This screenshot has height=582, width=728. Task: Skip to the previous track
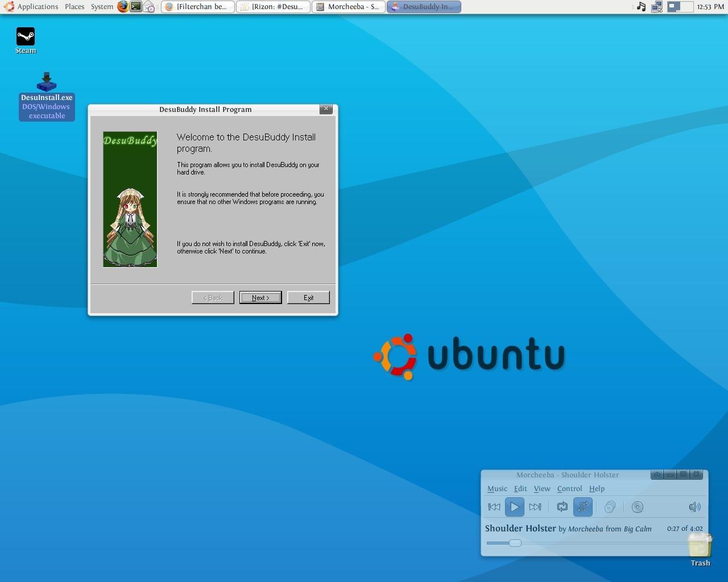pos(494,507)
